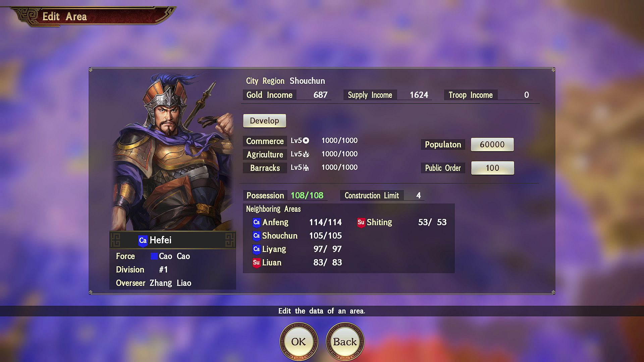Screen dimensions: 644x362
Task: Click the Ca shield icon beside Anfeng
Action: click(x=257, y=222)
